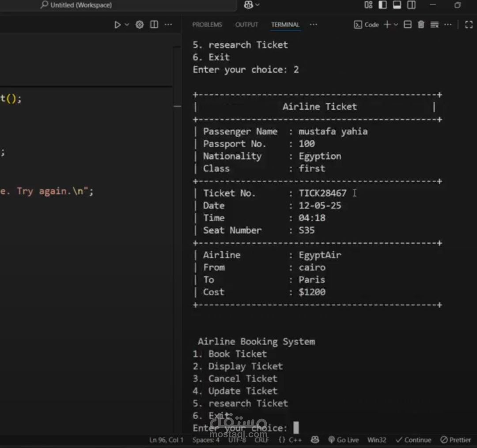
Task: Click the Untitled (Workspace) search box
Action: (x=119, y=5)
